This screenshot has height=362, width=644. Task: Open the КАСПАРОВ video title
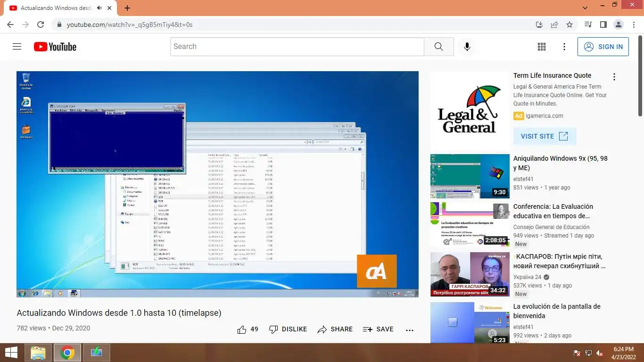click(559, 261)
